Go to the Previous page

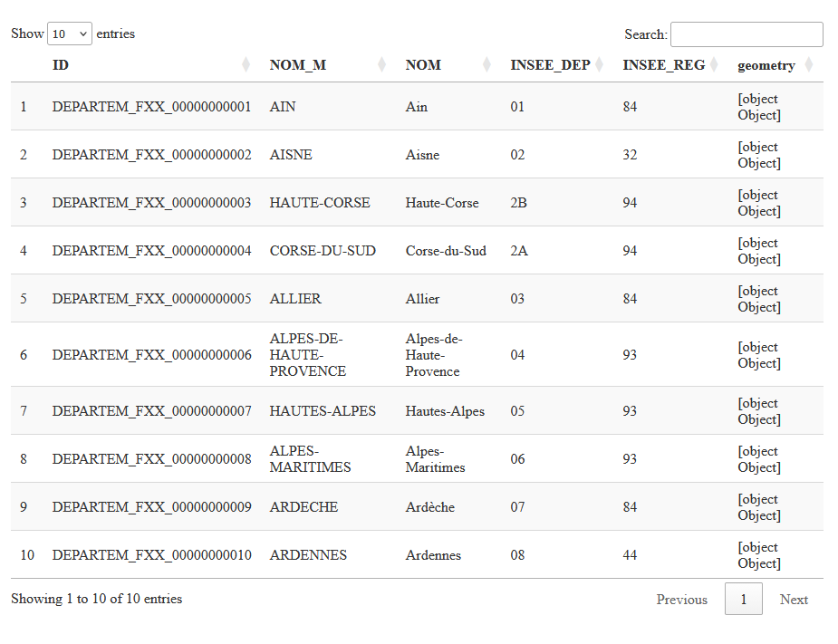click(x=681, y=600)
